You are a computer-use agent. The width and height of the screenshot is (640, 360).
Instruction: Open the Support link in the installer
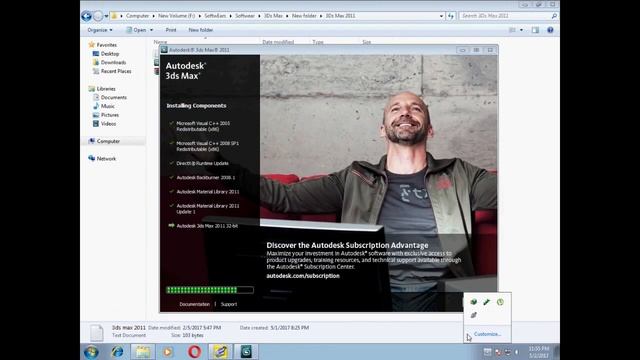pos(229,304)
